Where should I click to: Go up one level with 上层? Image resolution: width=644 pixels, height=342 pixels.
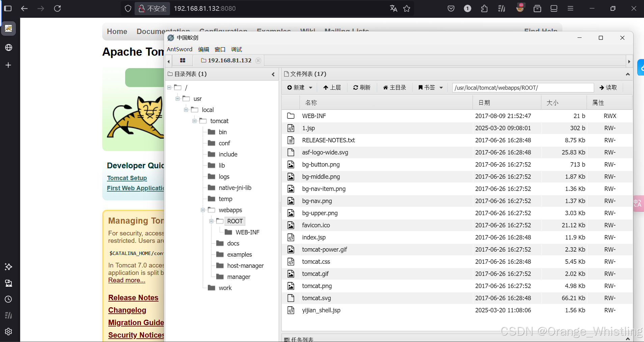coord(332,88)
